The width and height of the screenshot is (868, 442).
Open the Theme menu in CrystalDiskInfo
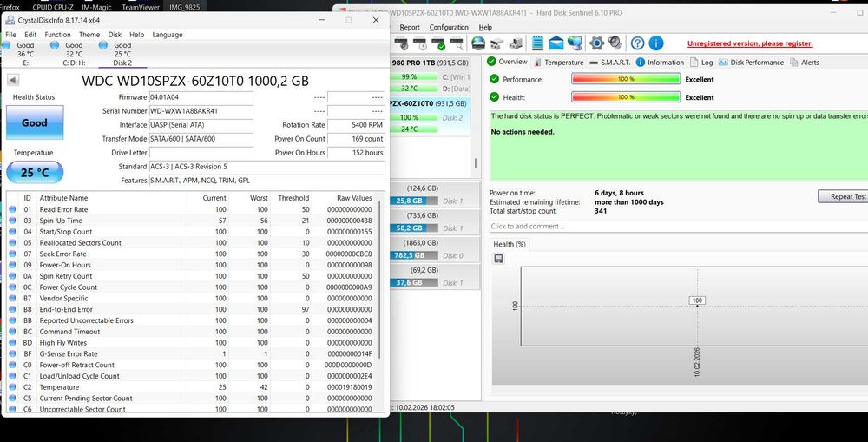tap(89, 35)
